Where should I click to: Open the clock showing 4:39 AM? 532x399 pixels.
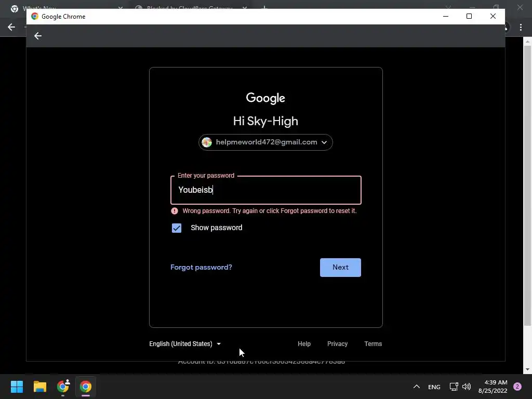click(493, 387)
